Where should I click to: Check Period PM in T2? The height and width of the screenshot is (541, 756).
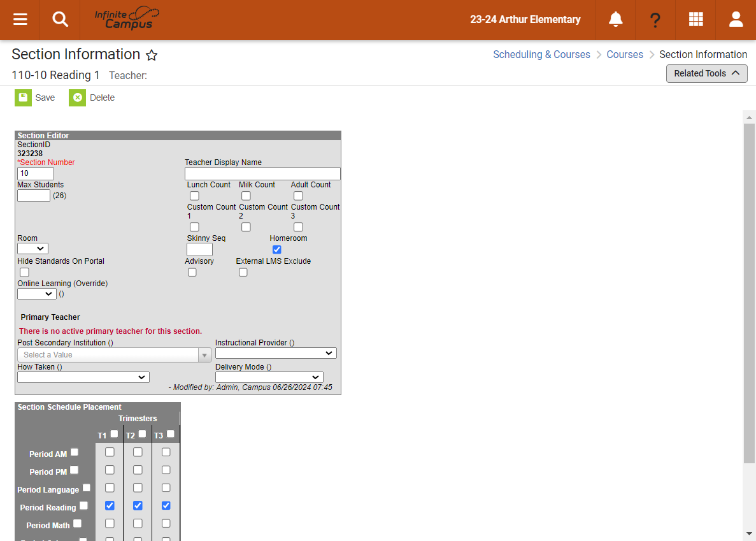(138, 470)
